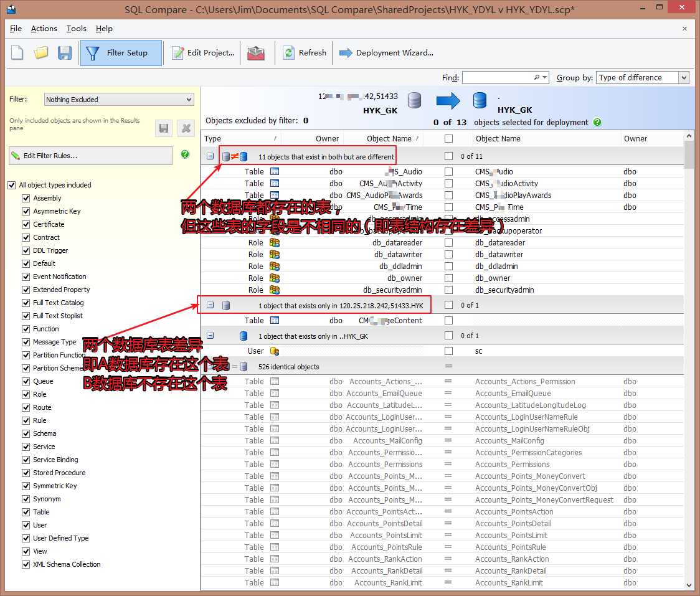Open the File menu
The image size is (700, 596).
click(16, 29)
